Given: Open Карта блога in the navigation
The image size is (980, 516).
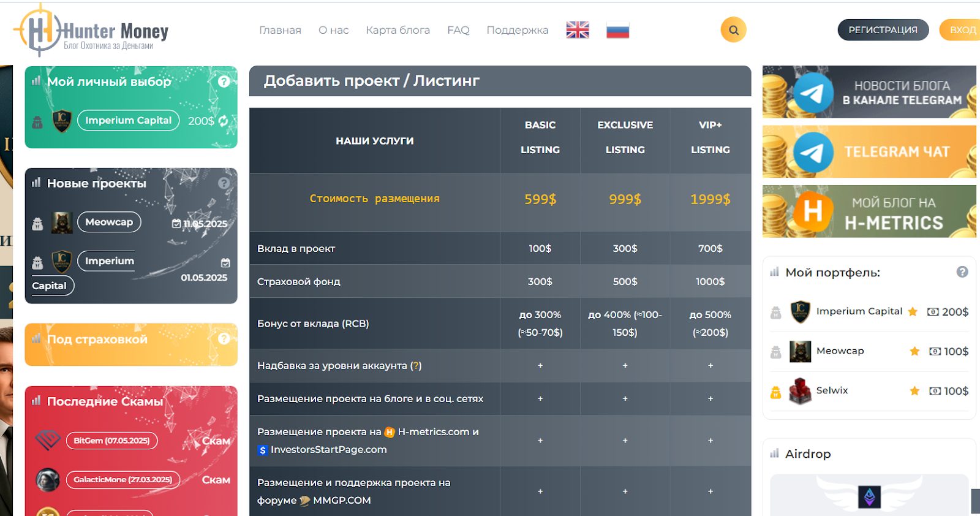Looking at the screenshot, I should [x=398, y=30].
